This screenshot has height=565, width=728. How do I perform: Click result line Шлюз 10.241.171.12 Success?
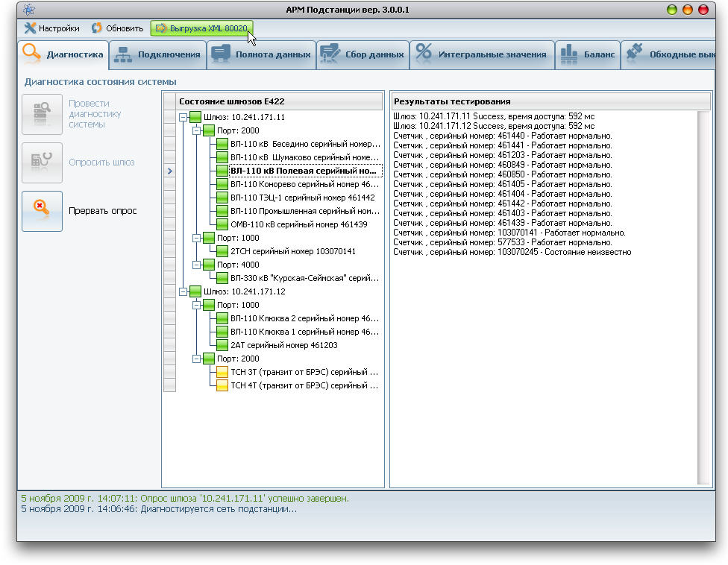(494, 126)
